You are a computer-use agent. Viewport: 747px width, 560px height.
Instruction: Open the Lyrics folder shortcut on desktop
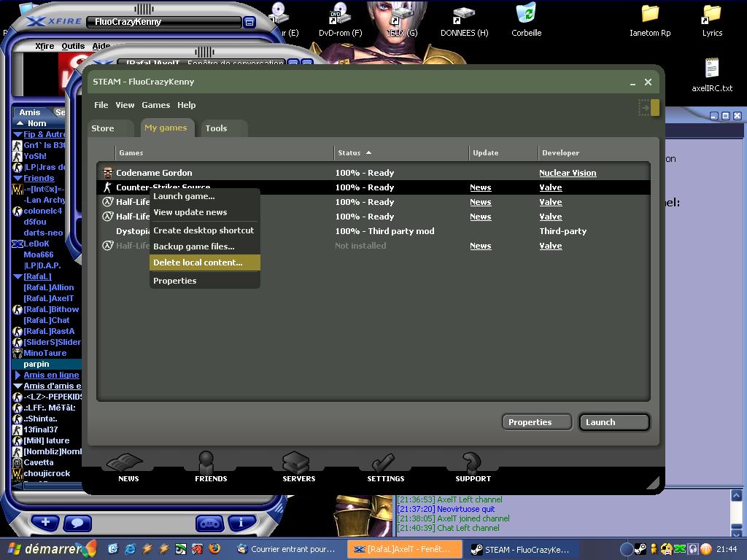(712, 20)
